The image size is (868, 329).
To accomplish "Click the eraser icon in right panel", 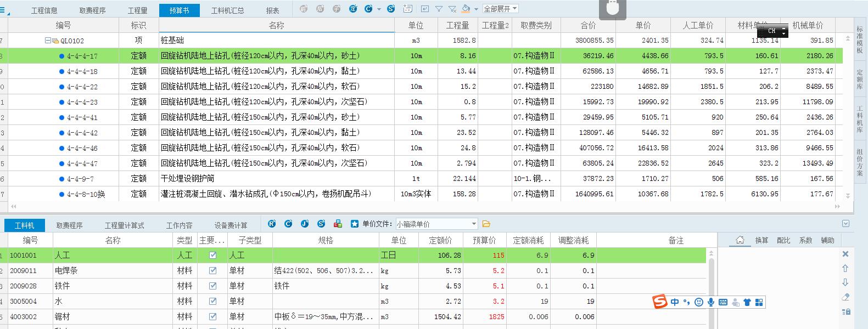I will click(x=845, y=297).
